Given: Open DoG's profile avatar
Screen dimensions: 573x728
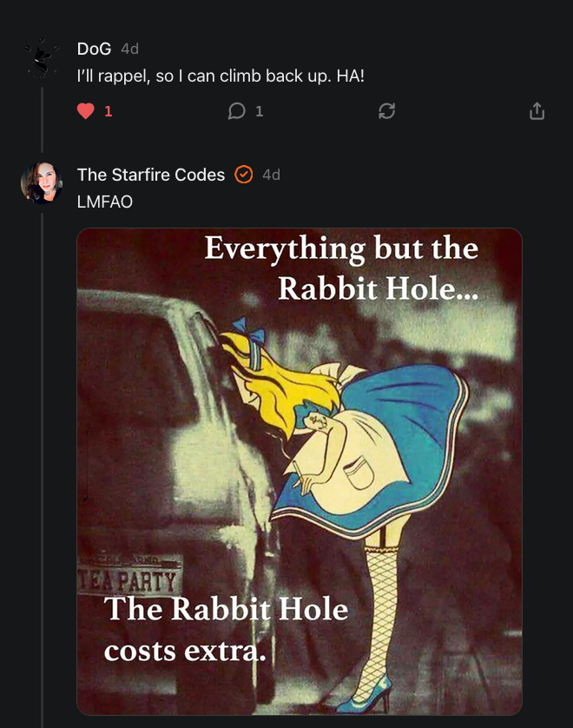Looking at the screenshot, I should [x=42, y=59].
